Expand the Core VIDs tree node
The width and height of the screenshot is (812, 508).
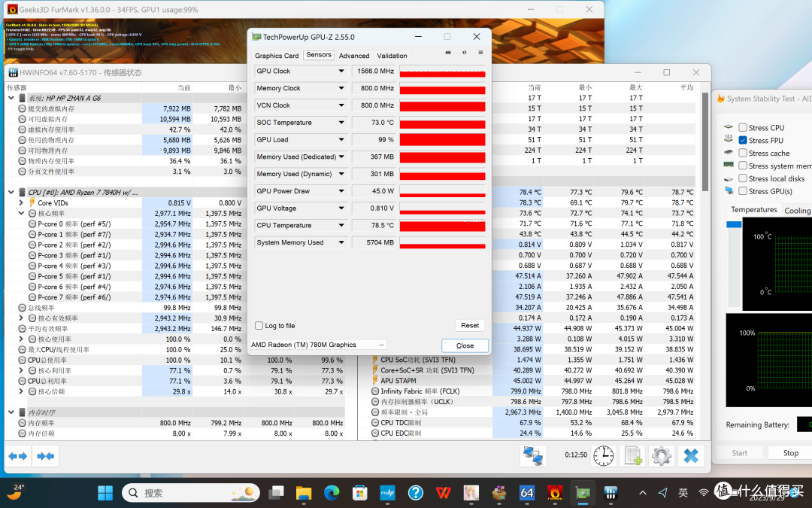tap(21, 202)
